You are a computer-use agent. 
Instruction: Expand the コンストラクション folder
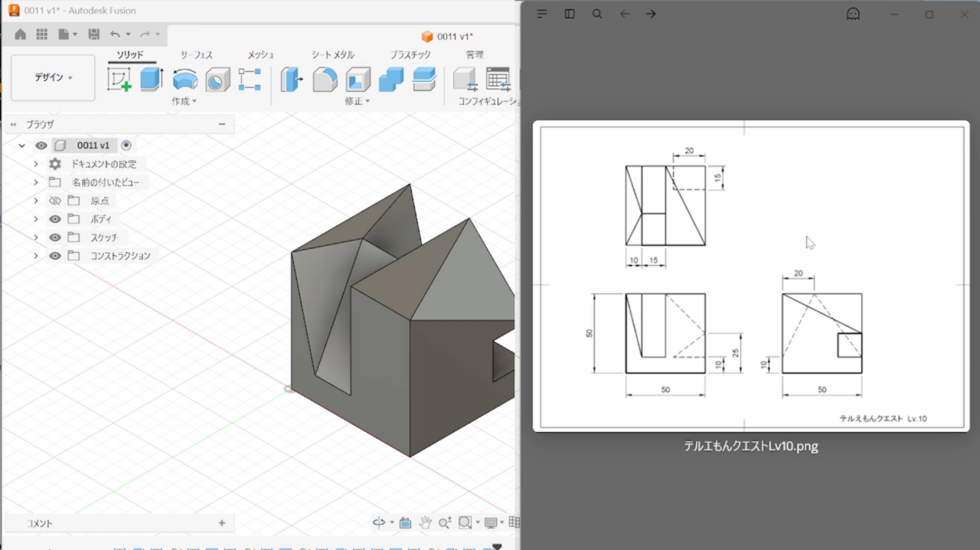(x=35, y=256)
